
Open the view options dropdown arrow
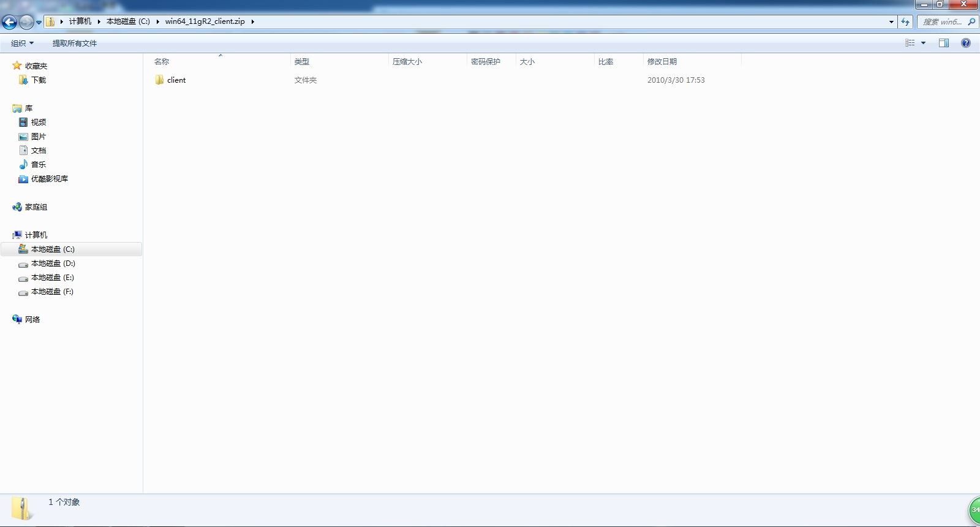point(923,43)
